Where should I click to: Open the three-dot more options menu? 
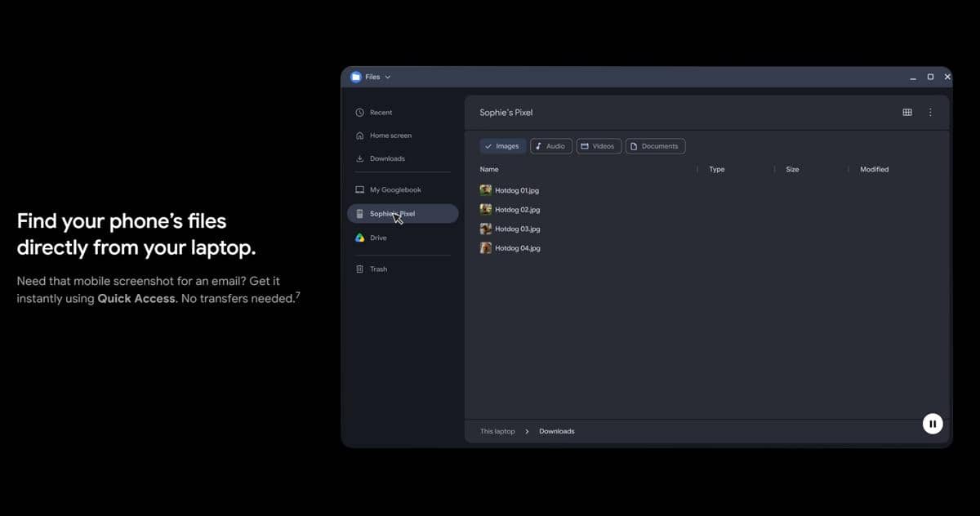930,113
